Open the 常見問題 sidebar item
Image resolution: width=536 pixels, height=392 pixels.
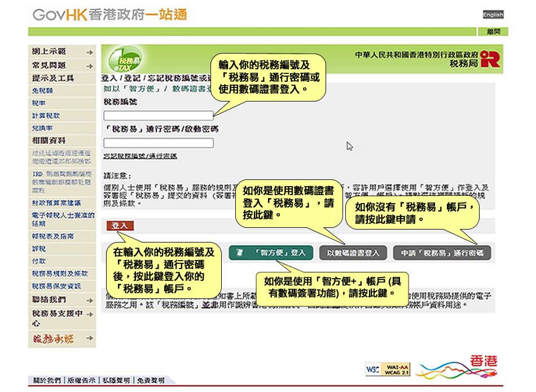[x=62, y=65]
